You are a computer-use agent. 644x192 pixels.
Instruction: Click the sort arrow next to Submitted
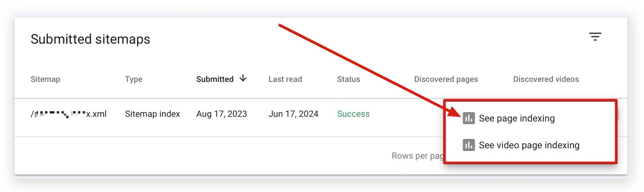(243, 78)
